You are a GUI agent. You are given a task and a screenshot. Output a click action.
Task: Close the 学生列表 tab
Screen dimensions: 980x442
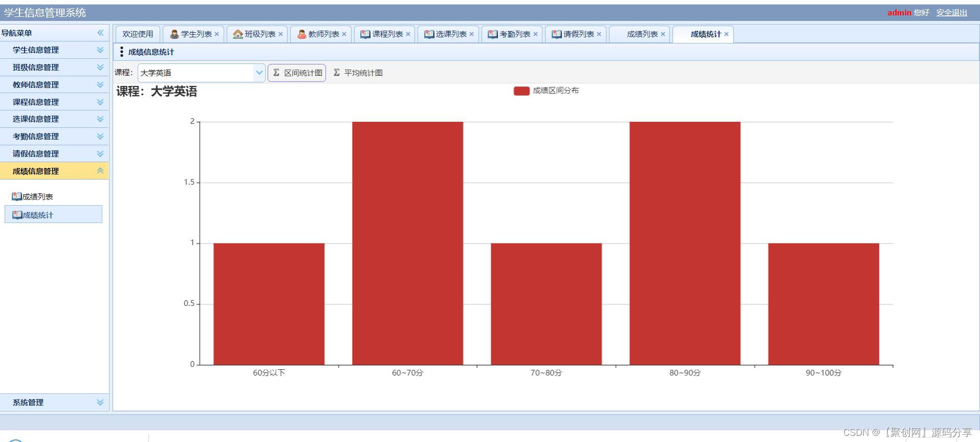(x=217, y=34)
